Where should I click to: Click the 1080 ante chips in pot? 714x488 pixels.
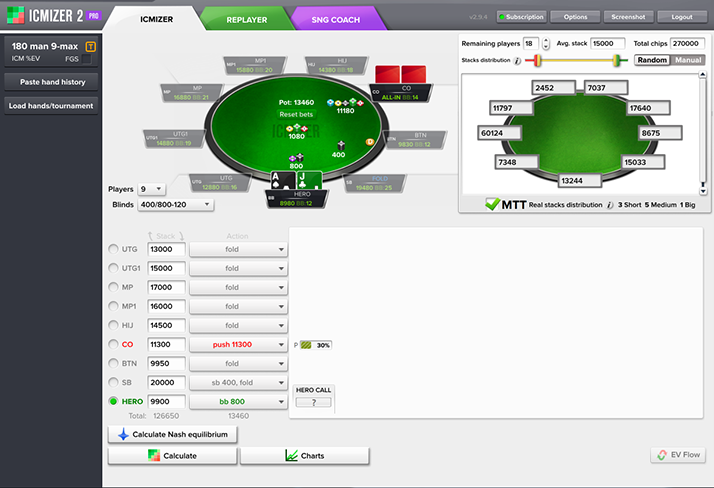tap(296, 129)
